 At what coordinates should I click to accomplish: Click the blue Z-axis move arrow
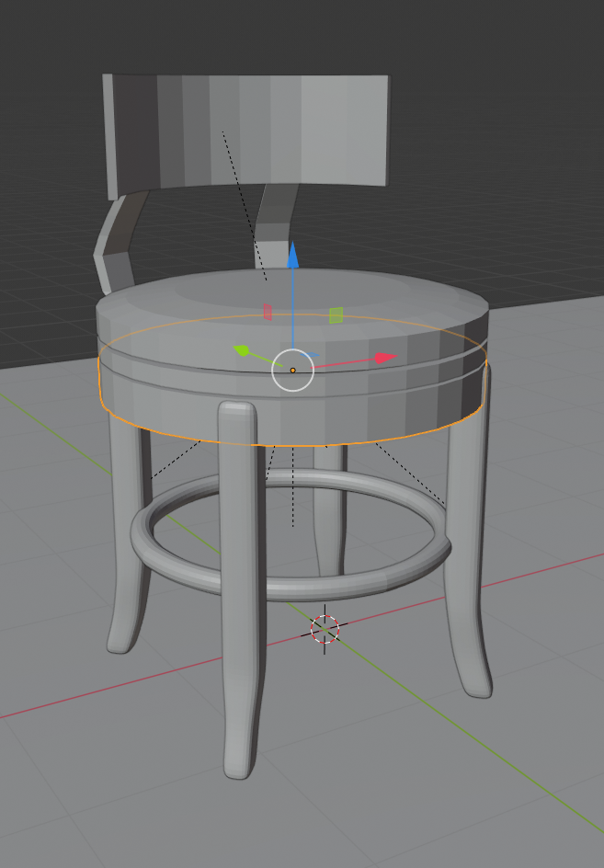coord(292,255)
